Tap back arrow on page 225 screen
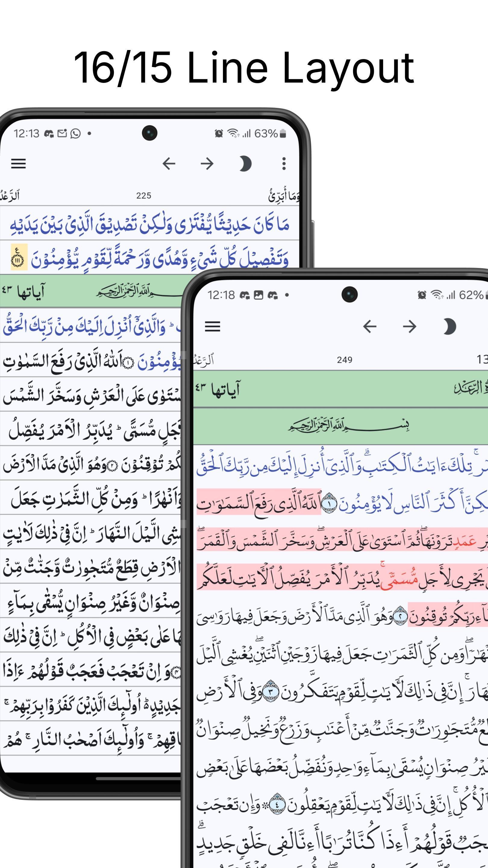This screenshot has height=868, width=488. [x=169, y=164]
